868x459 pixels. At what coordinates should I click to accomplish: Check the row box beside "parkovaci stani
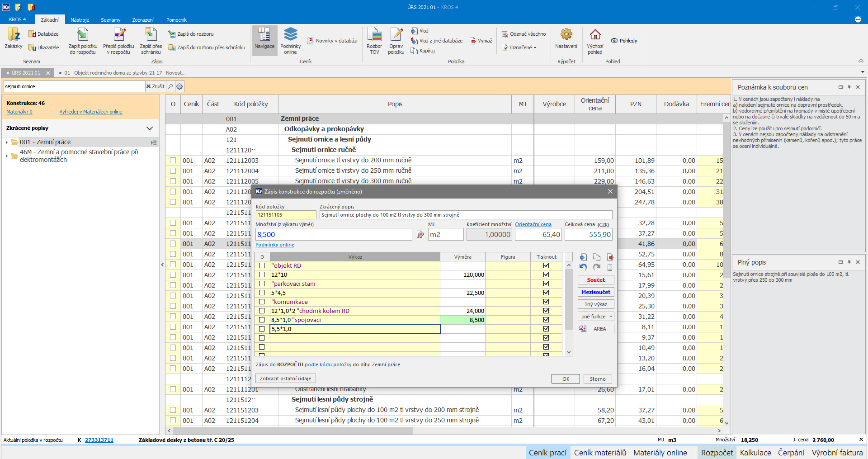click(x=262, y=284)
